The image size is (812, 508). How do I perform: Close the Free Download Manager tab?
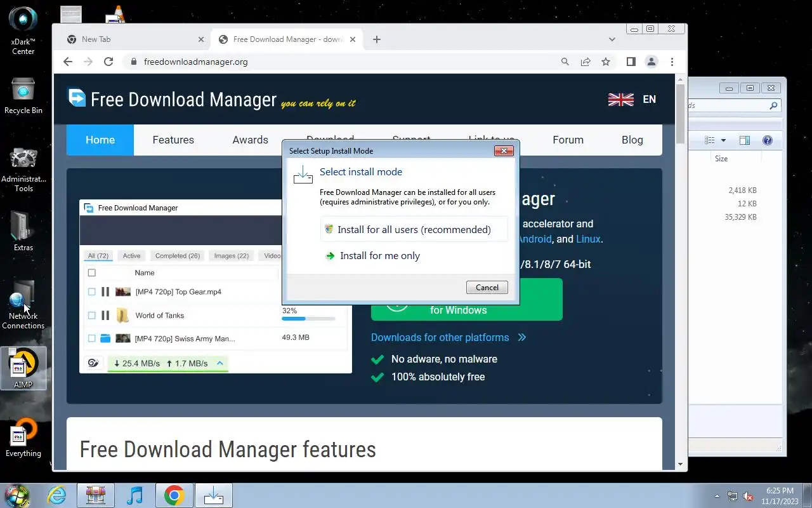coord(353,39)
